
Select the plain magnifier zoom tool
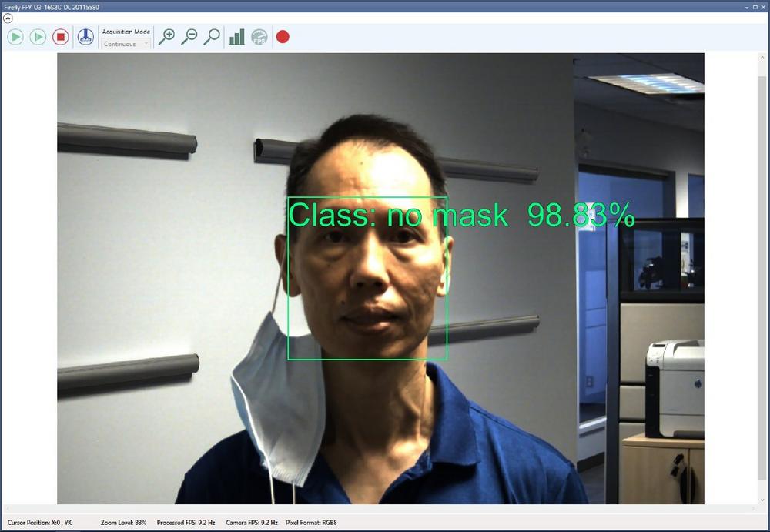212,36
